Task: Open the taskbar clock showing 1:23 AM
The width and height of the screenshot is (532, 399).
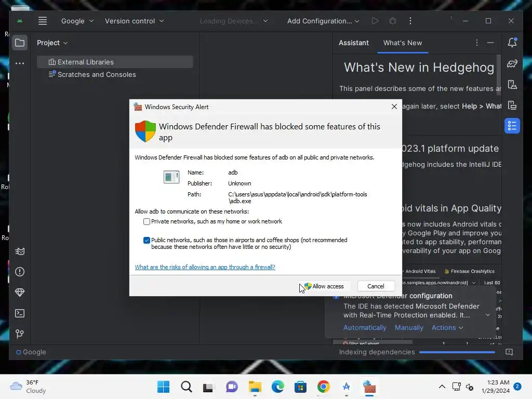Action: pyautogui.click(x=495, y=387)
